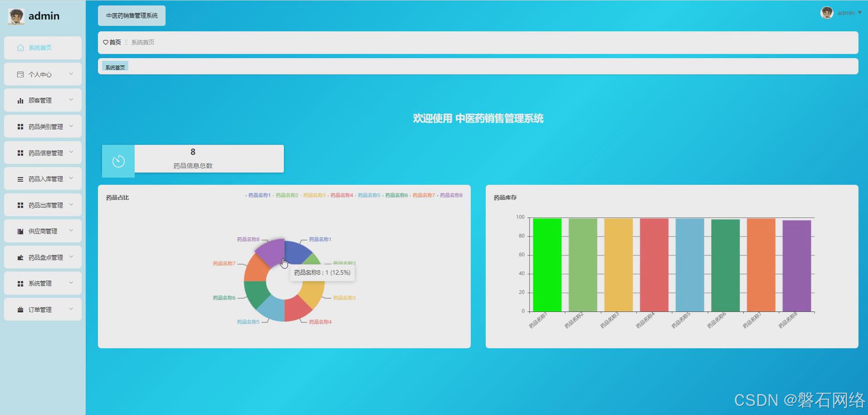Click the 药品占比 chart title
The height and width of the screenshot is (415, 868).
tap(117, 198)
